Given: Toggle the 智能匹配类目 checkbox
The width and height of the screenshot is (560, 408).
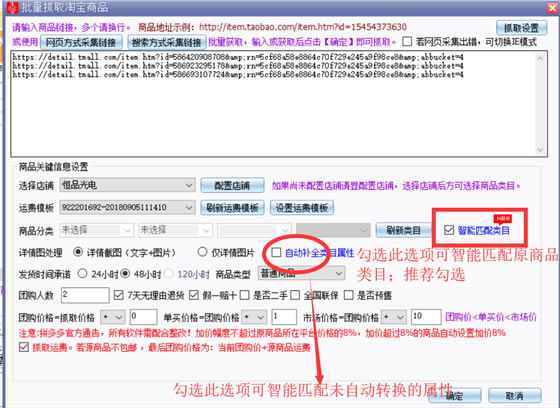Looking at the screenshot, I should tap(449, 230).
